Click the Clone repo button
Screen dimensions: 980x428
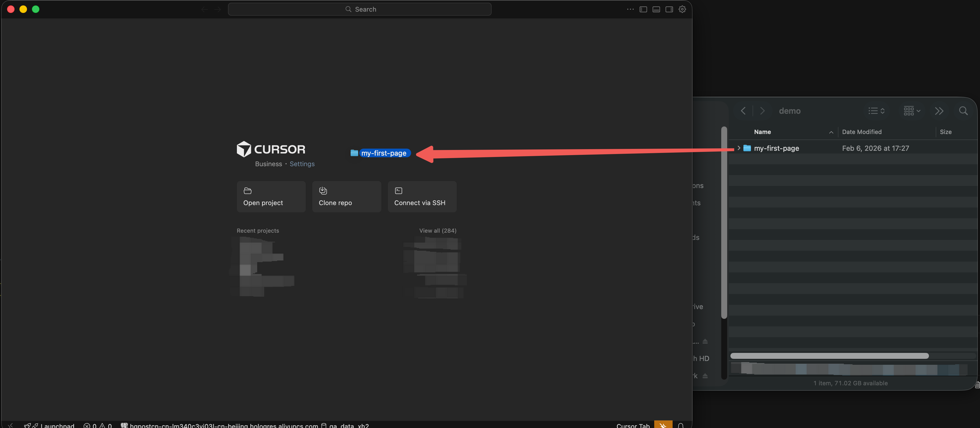pos(346,196)
